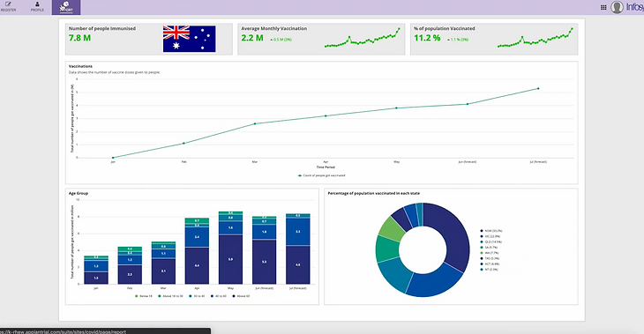The height and width of the screenshot is (334, 644).
Task: Click the % of population Vaccinated sparkline
Action: 535,38
